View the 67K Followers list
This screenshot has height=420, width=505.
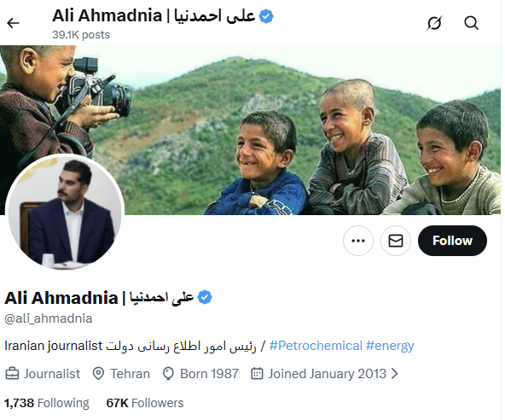(145, 403)
